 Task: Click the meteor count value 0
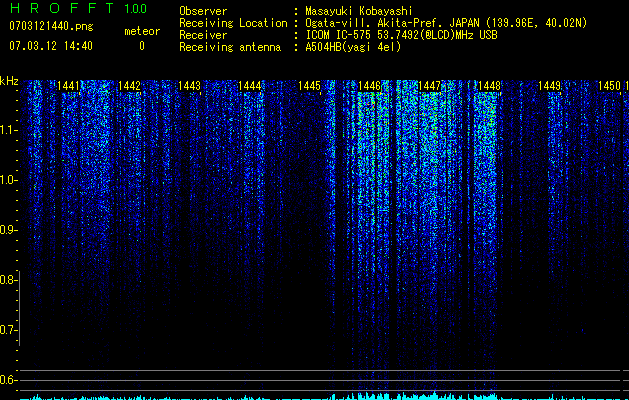(x=142, y=46)
